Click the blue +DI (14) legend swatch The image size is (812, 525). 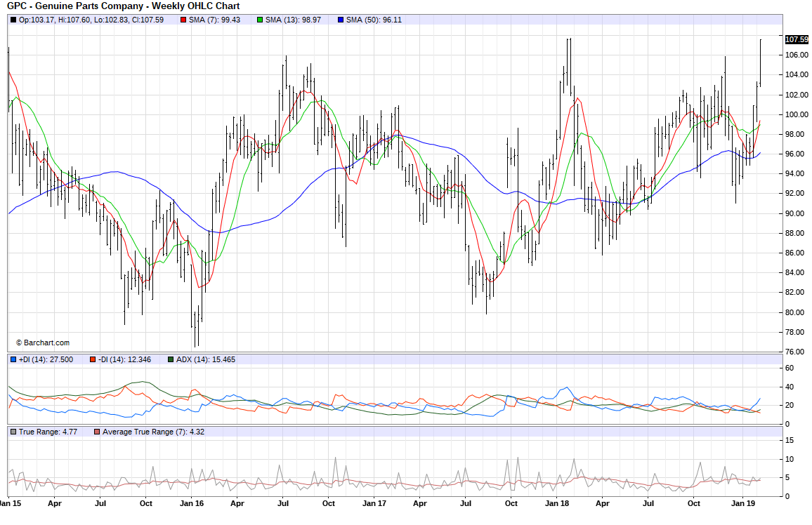13,359
